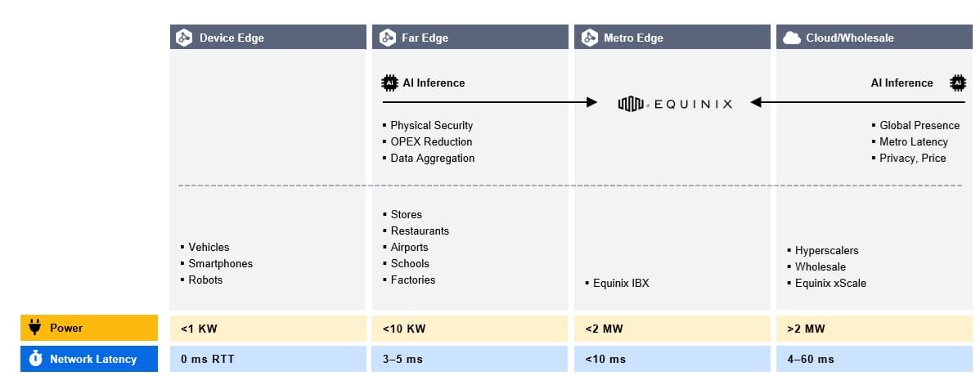The image size is (980, 376).
Task: Click the Network Latency stopwatch icon
Action: (35, 359)
